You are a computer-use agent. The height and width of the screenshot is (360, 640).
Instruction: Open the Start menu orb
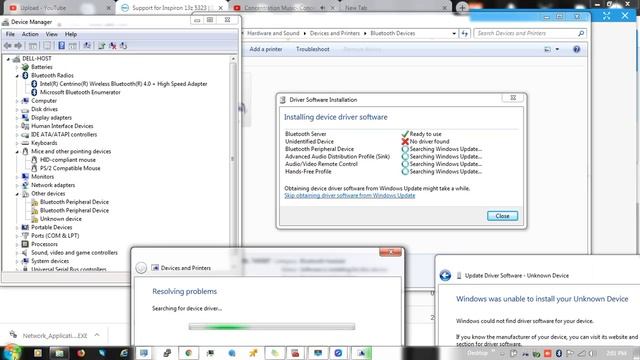[11, 352]
